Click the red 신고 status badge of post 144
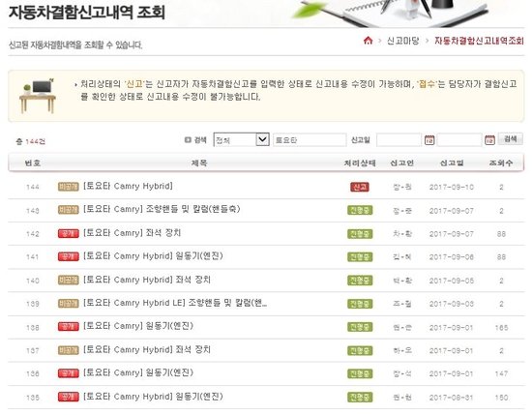 (x=360, y=187)
